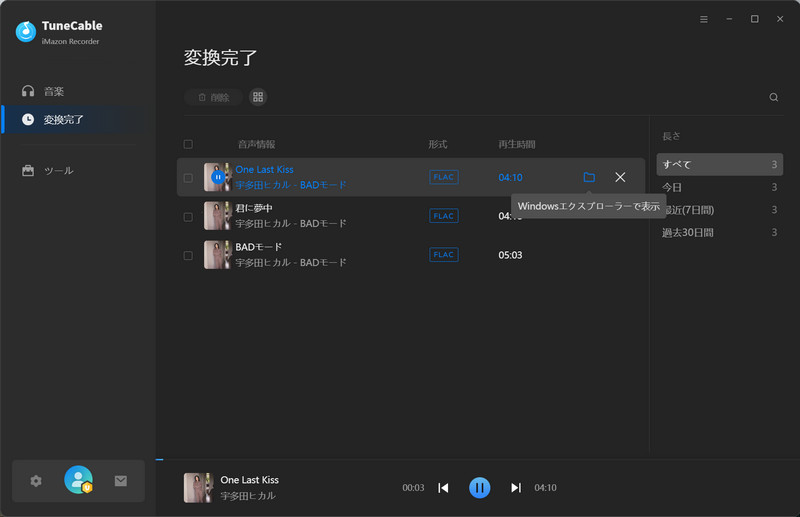The image size is (800, 517).
Task: Click the 音声情報 column header
Action: [257, 144]
